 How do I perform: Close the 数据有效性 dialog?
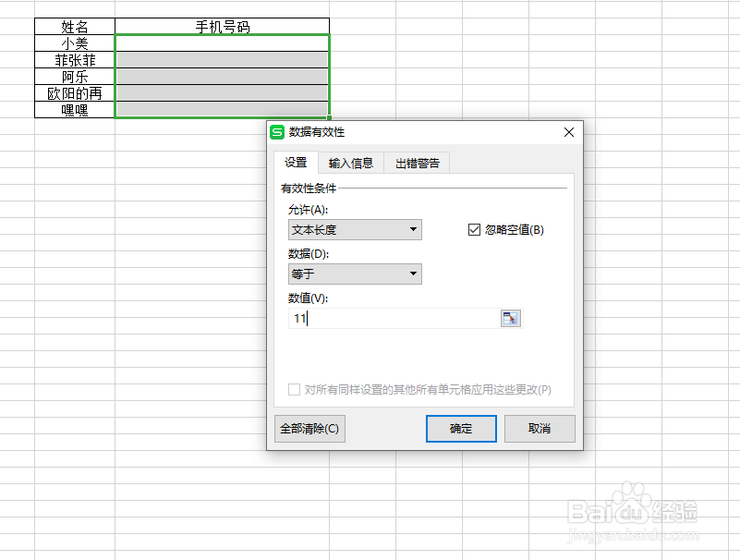tap(568, 132)
